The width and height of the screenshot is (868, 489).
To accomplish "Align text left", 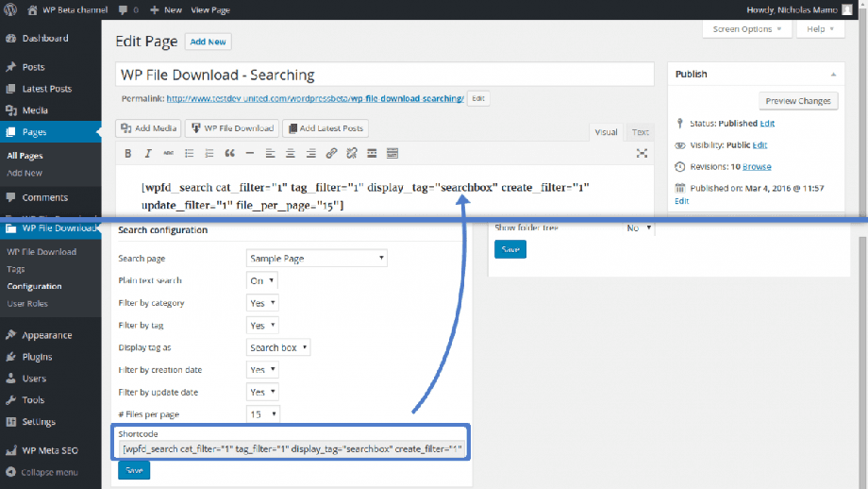I will [270, 153].
